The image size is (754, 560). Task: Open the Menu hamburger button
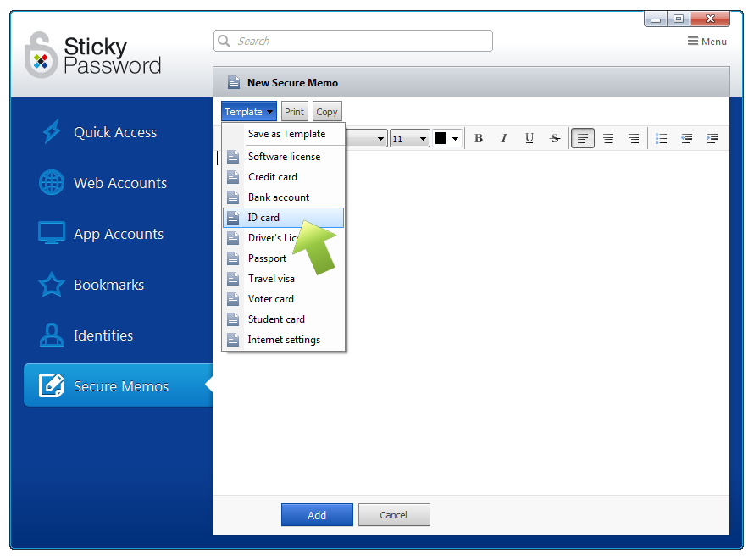tap(707, 42)
